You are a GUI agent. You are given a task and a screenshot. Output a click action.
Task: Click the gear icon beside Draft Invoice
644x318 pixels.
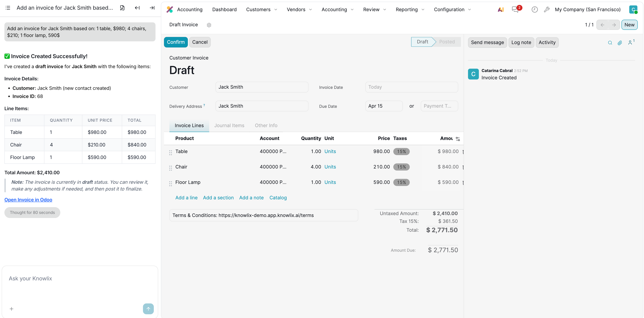(209, 25)
